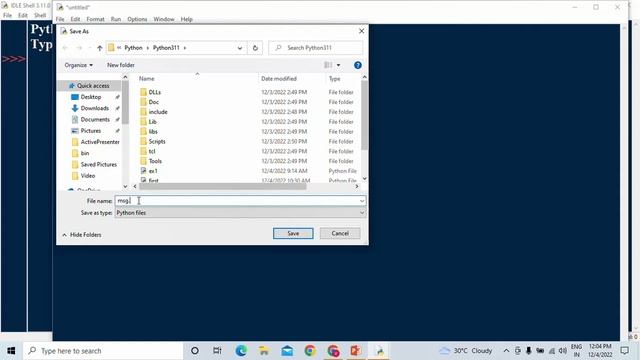Viewport: 640px width, 360px height.
Task: Expand the File name history dropdown
Action: point(362,201)
